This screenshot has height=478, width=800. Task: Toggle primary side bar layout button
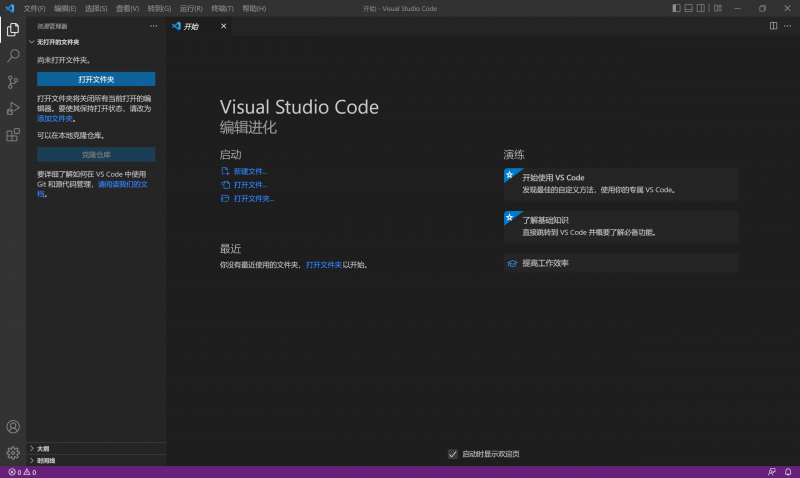(x=676, y=8)
